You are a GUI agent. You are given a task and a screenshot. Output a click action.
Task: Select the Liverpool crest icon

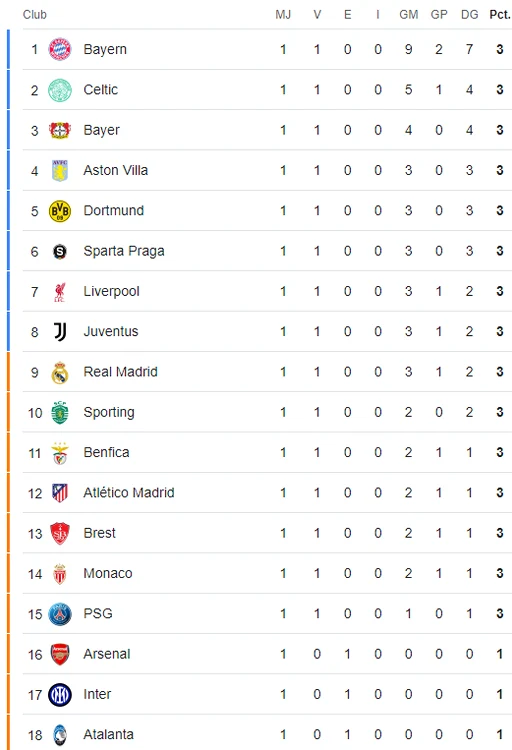60,292
